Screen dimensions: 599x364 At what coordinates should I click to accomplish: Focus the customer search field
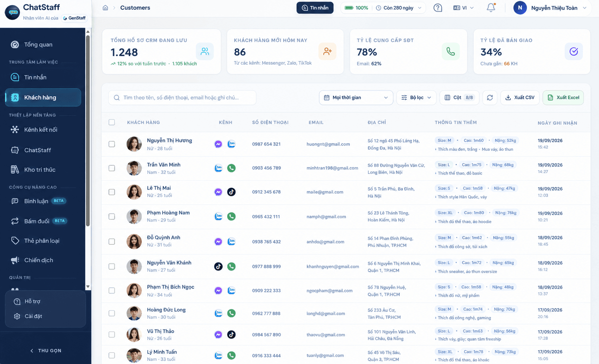(183, 98)
